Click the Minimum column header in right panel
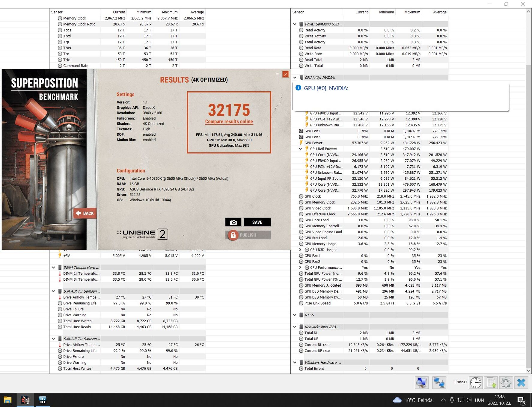 tap(382, 12)
